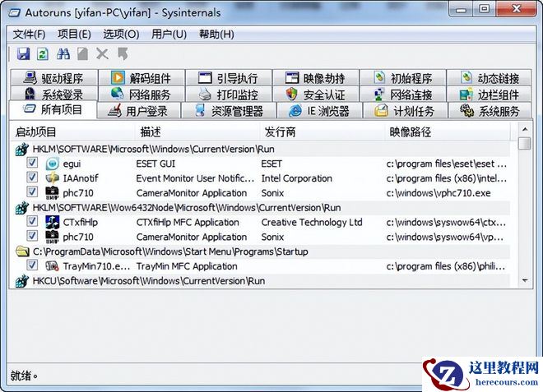Click the Refresh toolbar icon
Screen dimensions: 543x392
coord(43,54)
